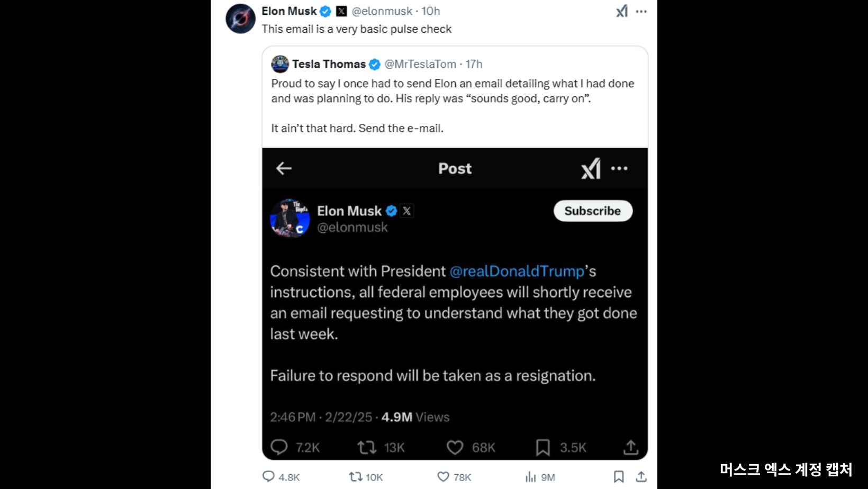The width and height of the screenshot is (868, 489).
Task: Click the reply icon showing 4.8K
Action: click(x=269, y=477)
